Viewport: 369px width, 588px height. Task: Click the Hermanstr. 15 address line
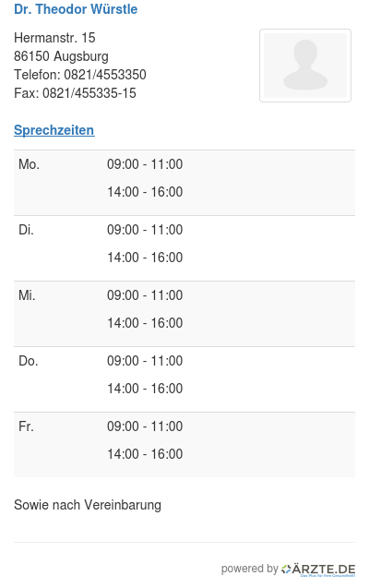pos(54,38)
